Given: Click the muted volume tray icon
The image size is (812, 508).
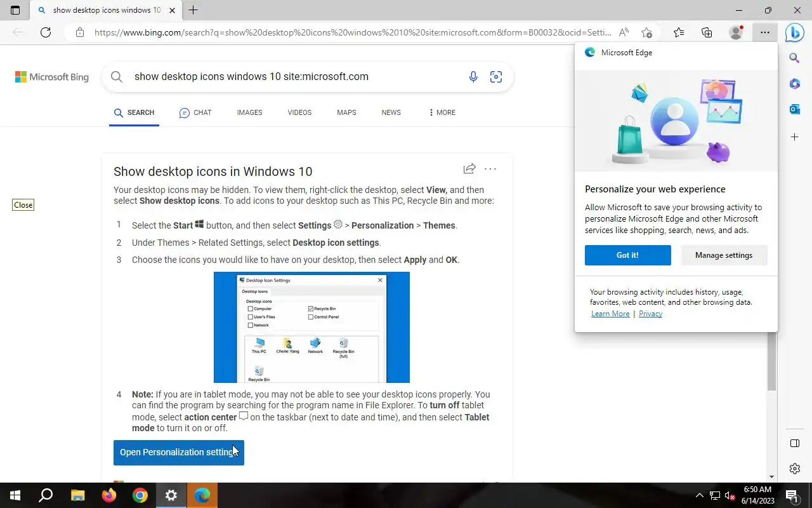Looking at the screenshot, I should pyautogui.click(x=730, y=495).
